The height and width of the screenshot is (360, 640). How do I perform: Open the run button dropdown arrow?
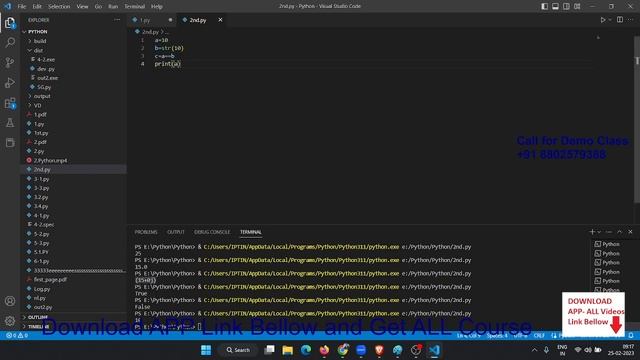pyautogui.click(x=610, y=20)
